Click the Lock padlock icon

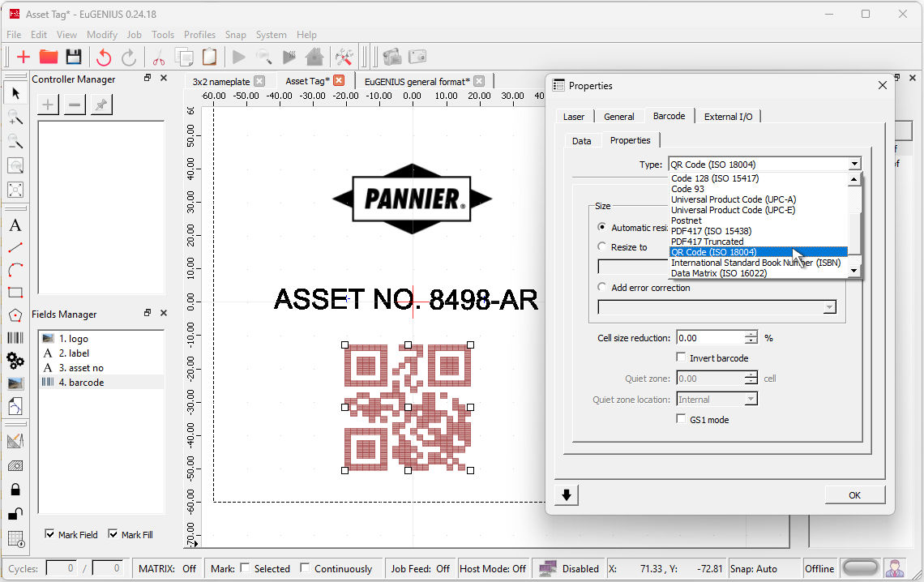click(15, 490)
